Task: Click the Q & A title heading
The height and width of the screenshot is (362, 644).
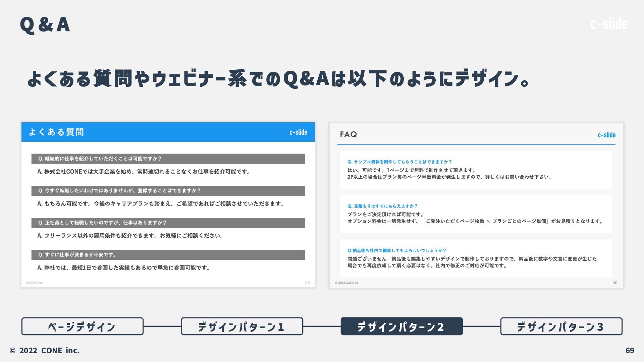Action: coord(45,25)
